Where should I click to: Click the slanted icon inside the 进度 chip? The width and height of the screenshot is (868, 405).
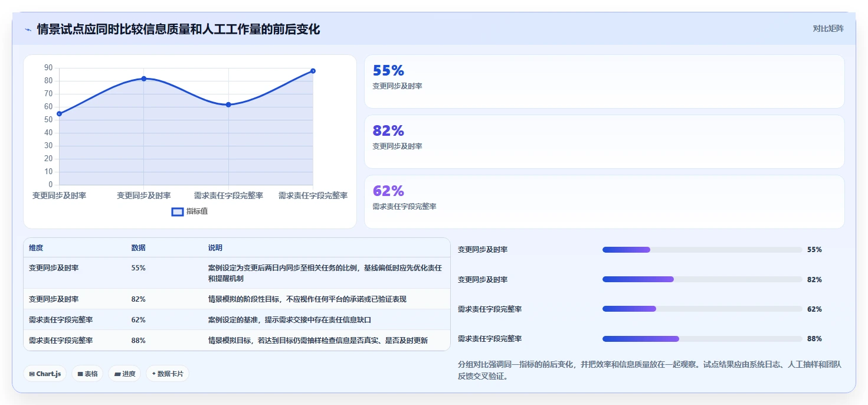[117, 374]
